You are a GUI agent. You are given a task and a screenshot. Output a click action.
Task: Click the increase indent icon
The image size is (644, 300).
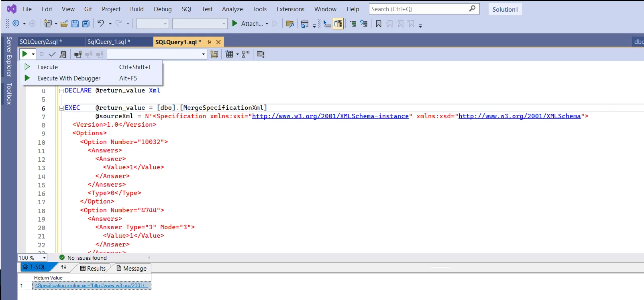coord(353,24)
